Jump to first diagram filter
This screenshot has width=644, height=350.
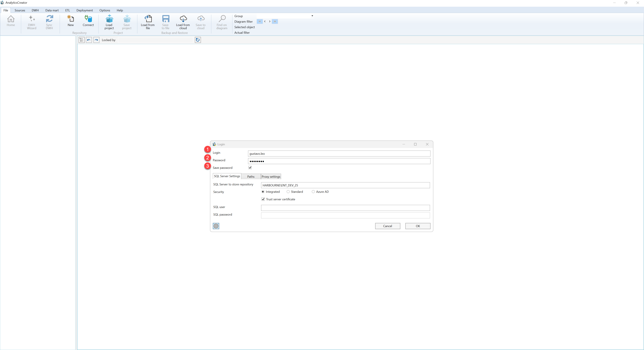click(x=259, y=21)
